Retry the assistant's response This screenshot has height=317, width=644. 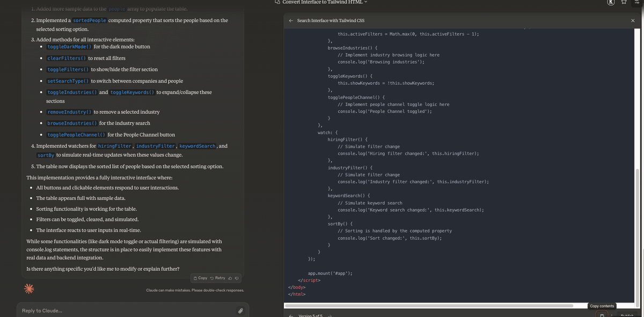pyautogui.click(x=218, y=278)
